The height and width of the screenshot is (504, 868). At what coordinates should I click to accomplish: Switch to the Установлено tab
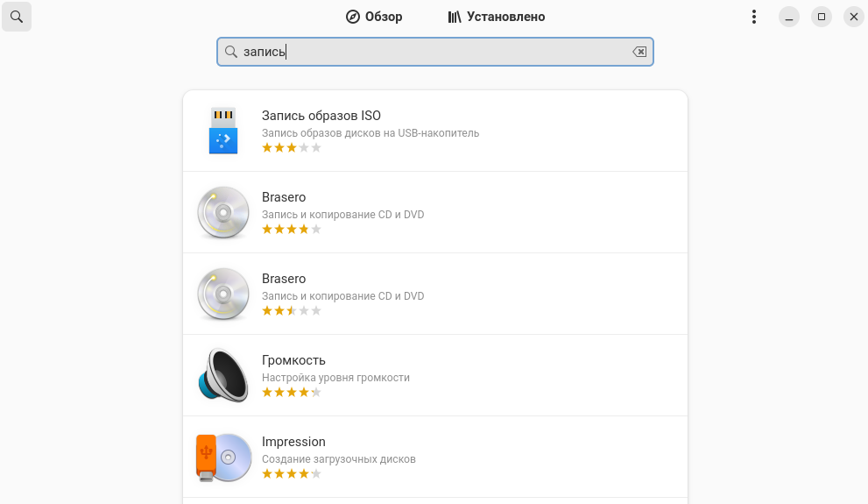496,17
